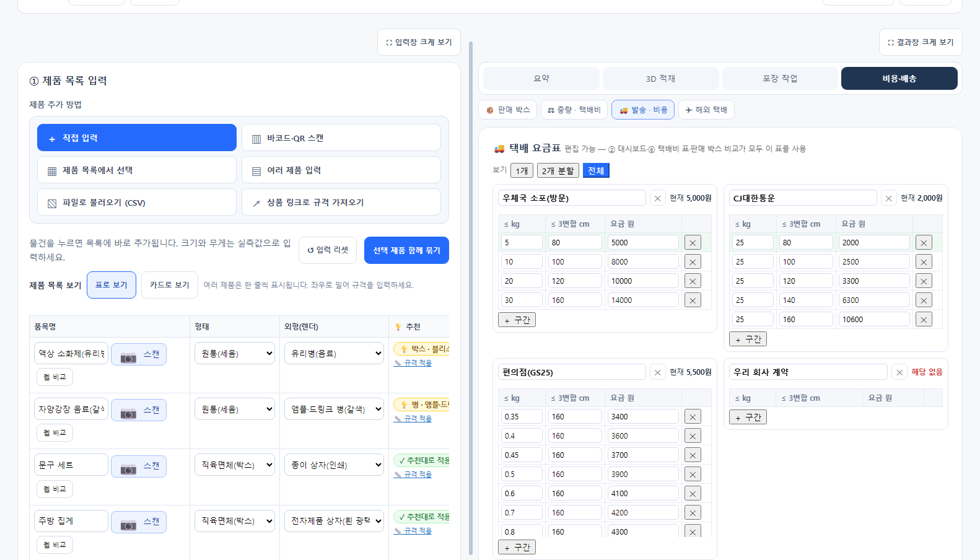The image size is (980, 560).
Task: Open 외형 dropdown showing 앰플·드링크 병(갈색)
Action: coord(335,409)
